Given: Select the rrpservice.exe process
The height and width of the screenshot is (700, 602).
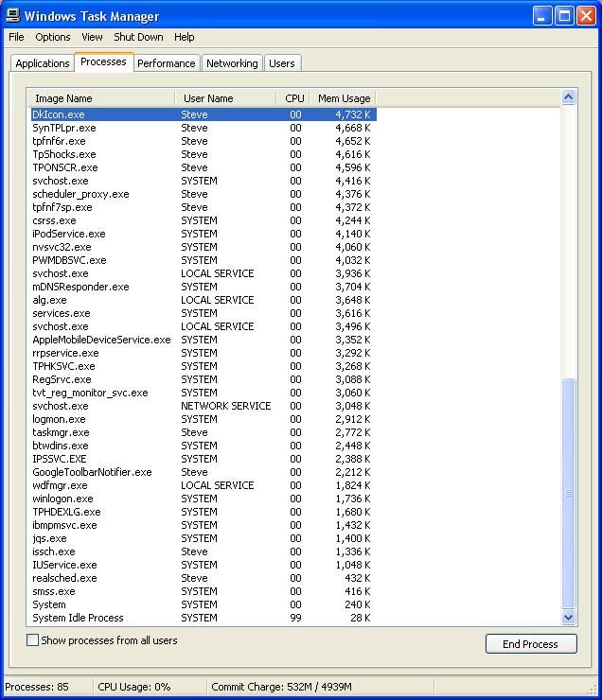Looking at the screenshot, I should (x=204, y=353).
